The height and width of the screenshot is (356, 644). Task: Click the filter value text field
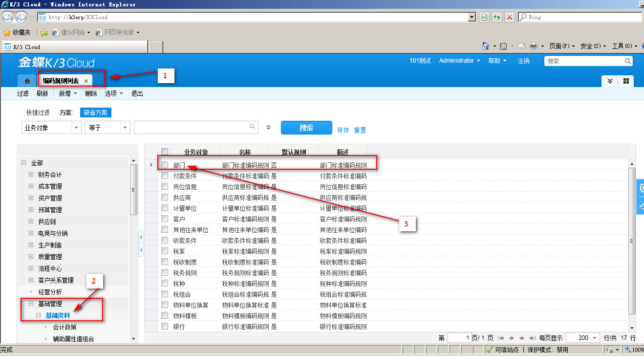195,127
